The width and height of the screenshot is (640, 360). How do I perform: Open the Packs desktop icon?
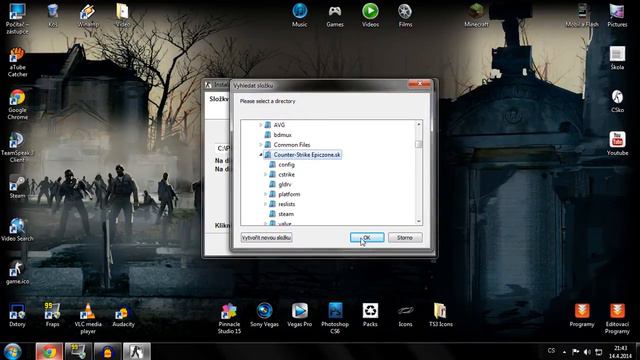coord(370,315)
